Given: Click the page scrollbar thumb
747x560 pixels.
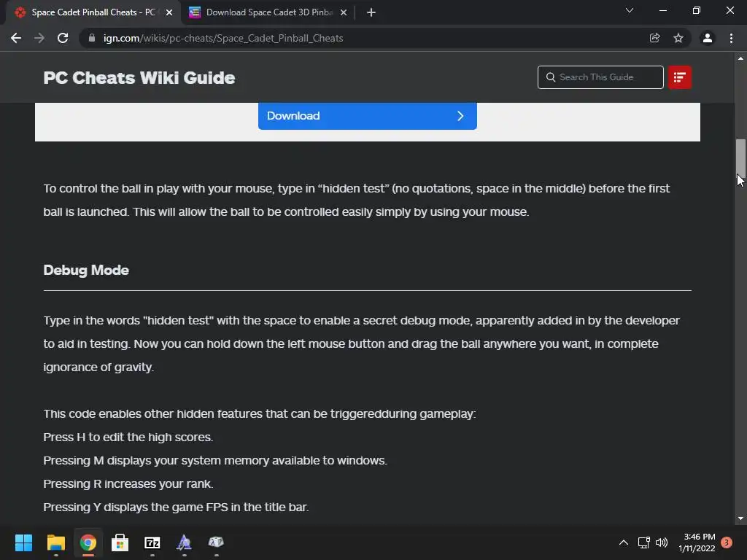Looking at the screenshot, I should (740, 157).
